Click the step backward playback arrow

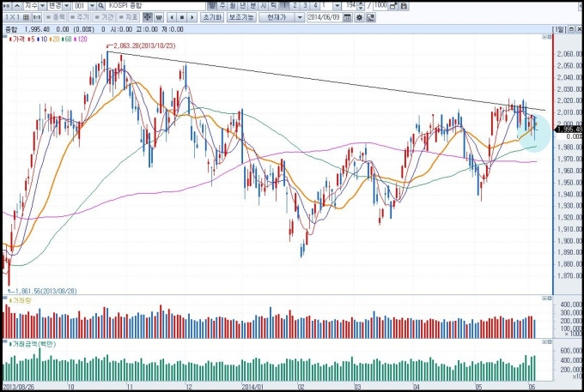coord(172,17)
